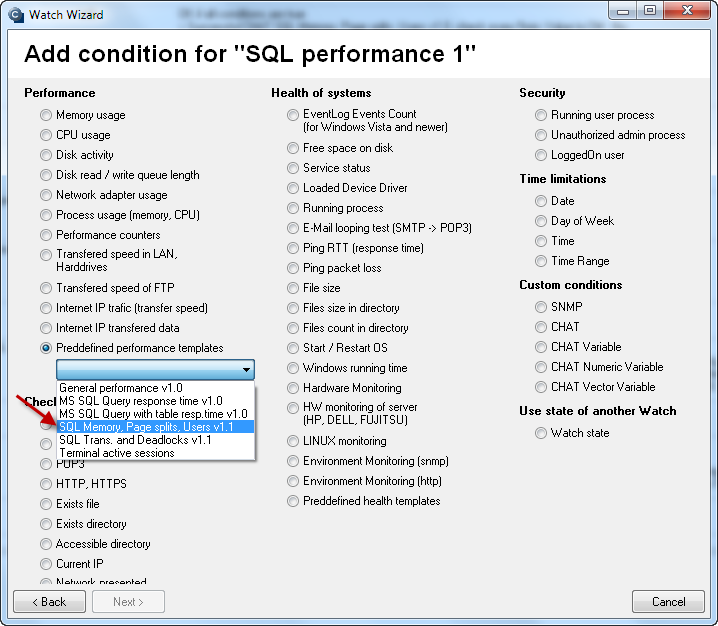This screenshot has height=626, width=718.
Task: Click the Watch Wizard title bar icon
Action: (x=16, y=15)
